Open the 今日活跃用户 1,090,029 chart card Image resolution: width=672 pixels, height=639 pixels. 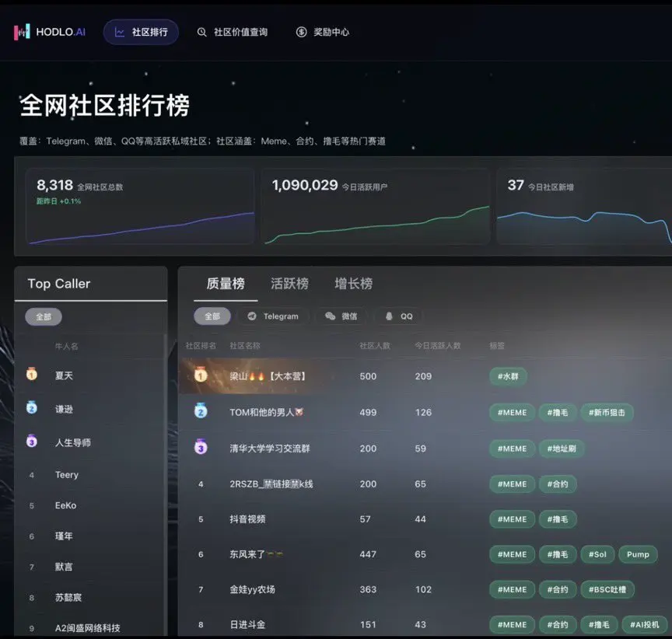376,207
